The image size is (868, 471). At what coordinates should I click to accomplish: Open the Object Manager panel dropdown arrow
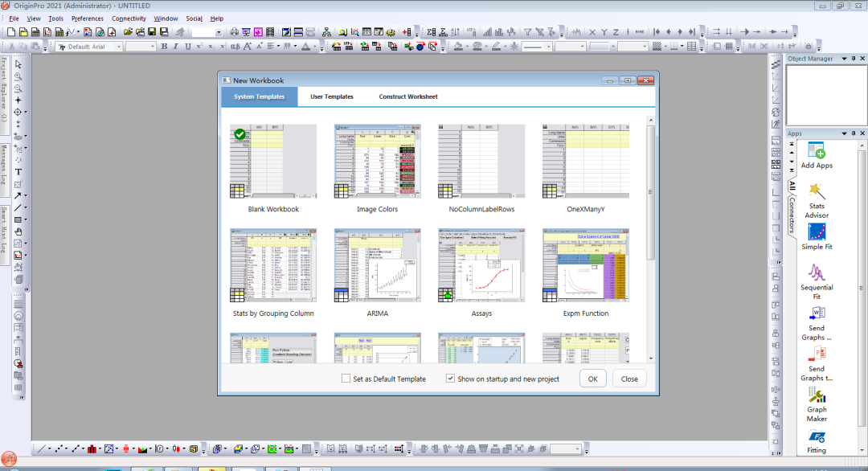(x=844, y=58)
